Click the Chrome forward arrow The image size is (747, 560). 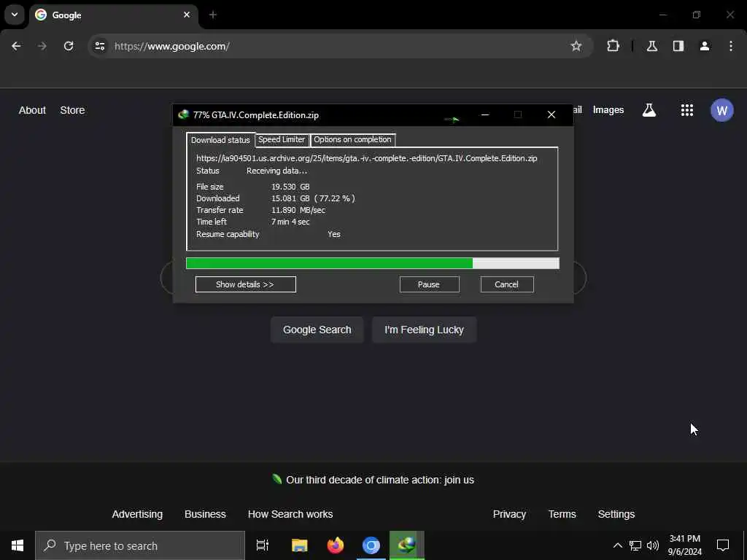[x=42, y=46]
